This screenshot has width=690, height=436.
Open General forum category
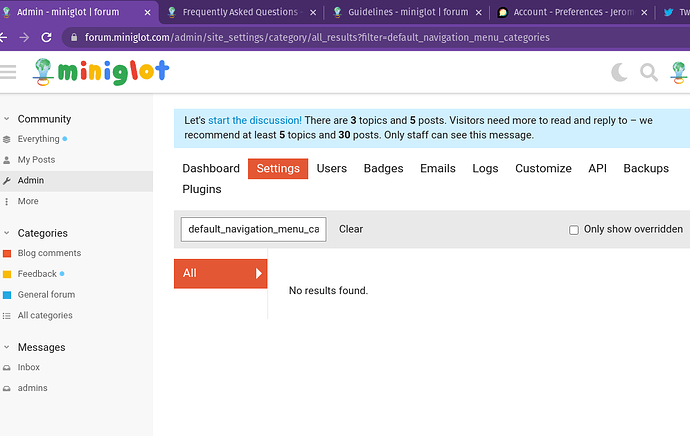pos(46,294)
